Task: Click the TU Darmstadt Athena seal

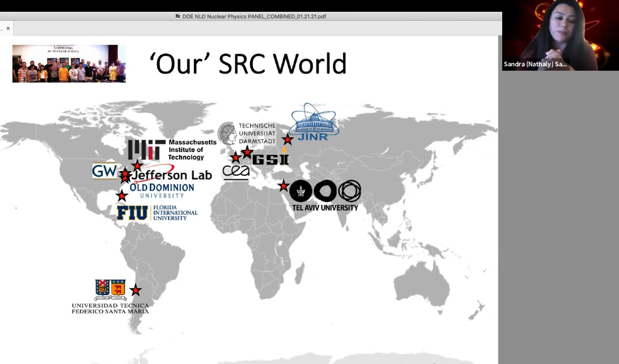Action: [227, 133]
